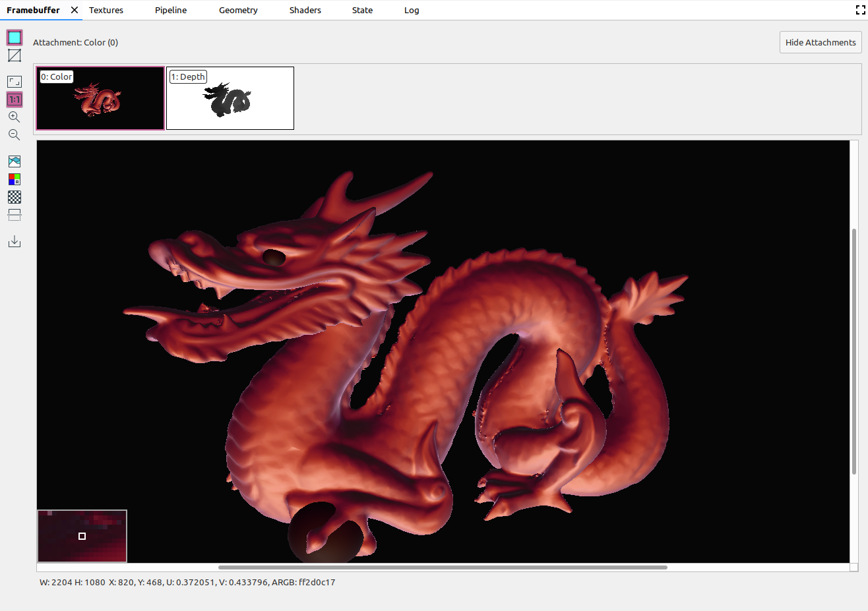Viewport: 868px width, 611px height.
Task: Select the 0: Color attachment thumbnail
Action: [x=100, y=99]
